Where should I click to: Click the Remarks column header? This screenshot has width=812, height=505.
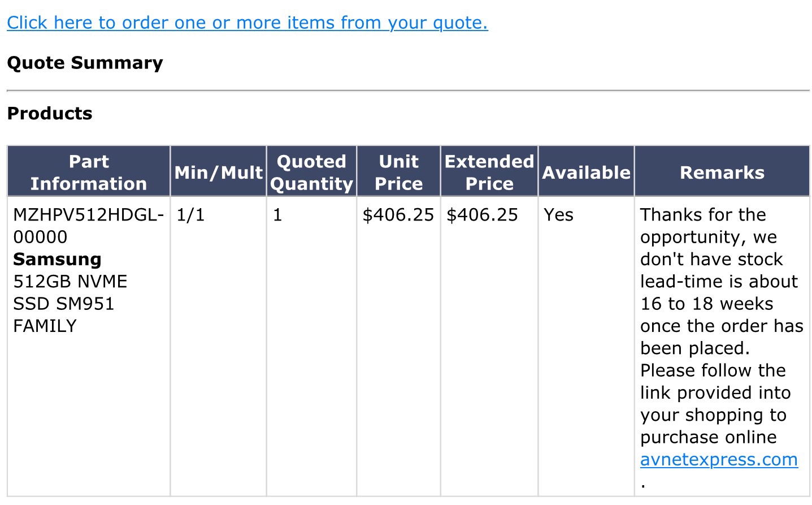click(x=722, y=172)
